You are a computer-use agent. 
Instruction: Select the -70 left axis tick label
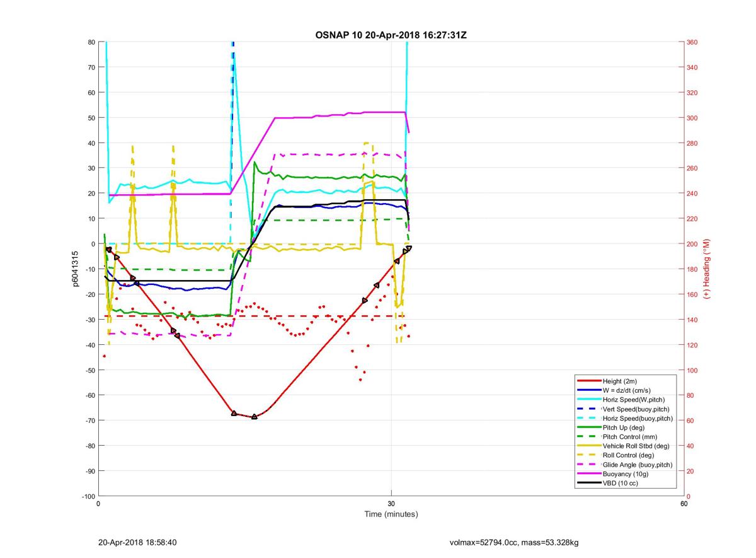(x=89, y=421)
